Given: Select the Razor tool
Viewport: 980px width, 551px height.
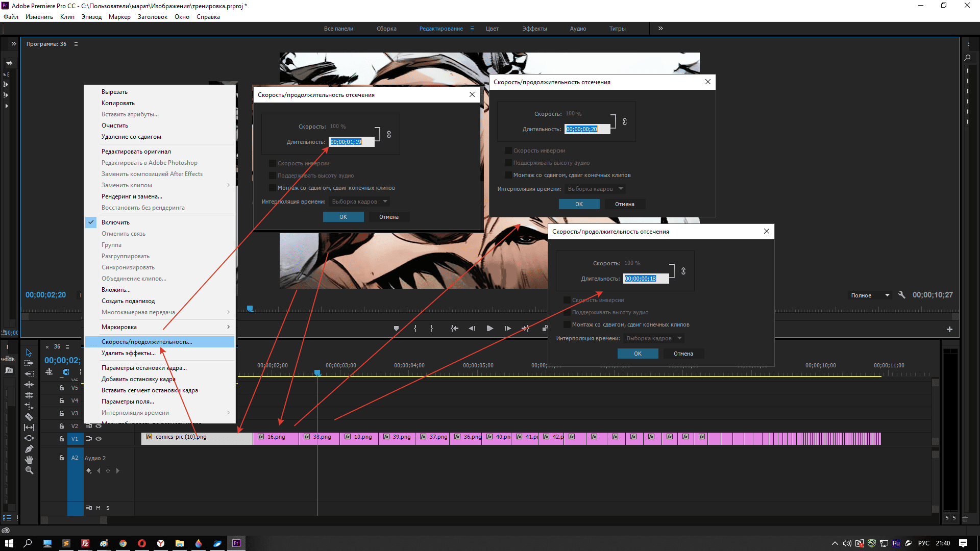Looking at the screenshot, I should [29, 417].
